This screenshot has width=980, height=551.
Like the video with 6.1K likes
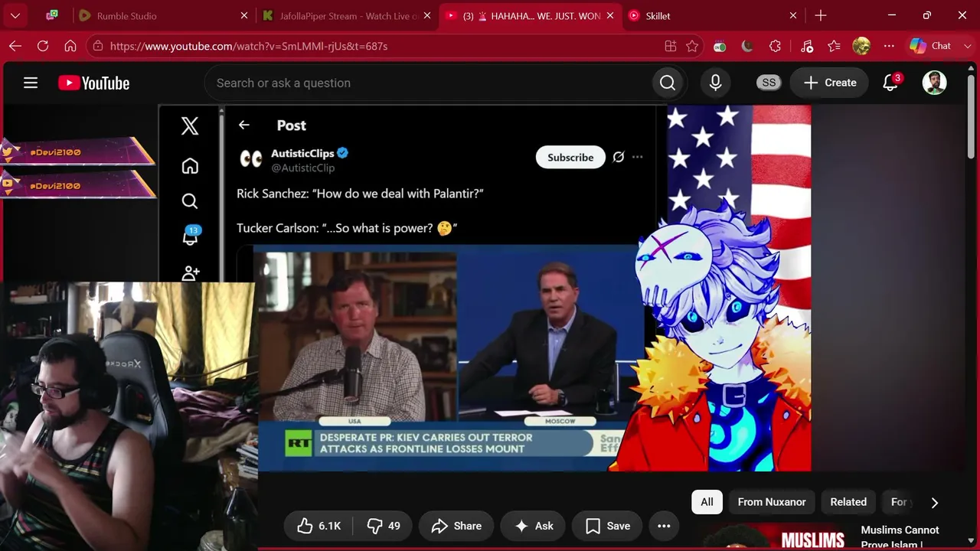coord(318,526)
